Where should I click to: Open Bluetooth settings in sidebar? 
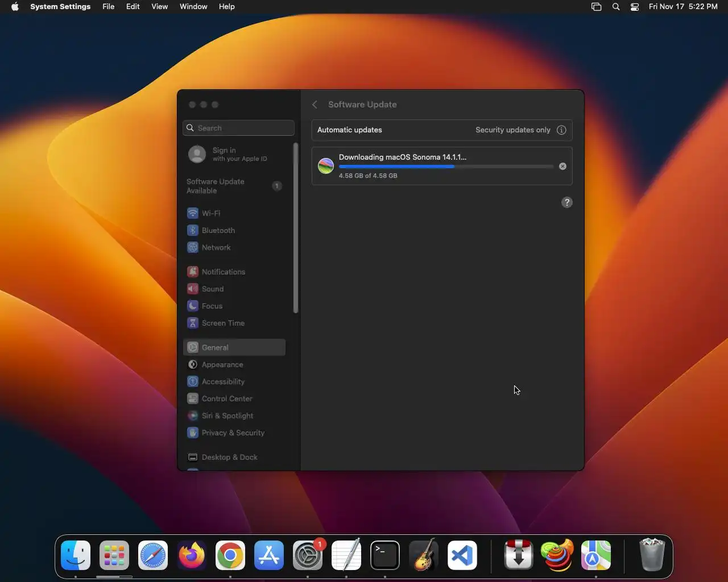pyautogui.click(x=234, y=230)
